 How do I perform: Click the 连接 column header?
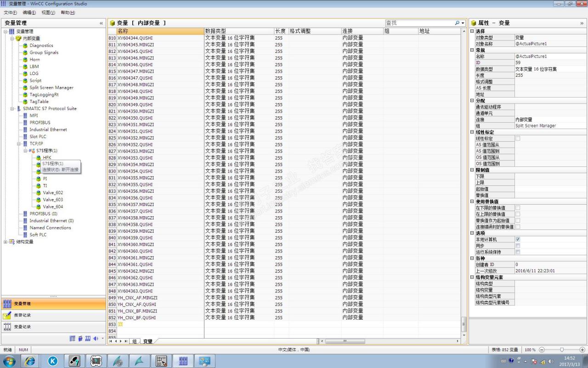(362, 31)
